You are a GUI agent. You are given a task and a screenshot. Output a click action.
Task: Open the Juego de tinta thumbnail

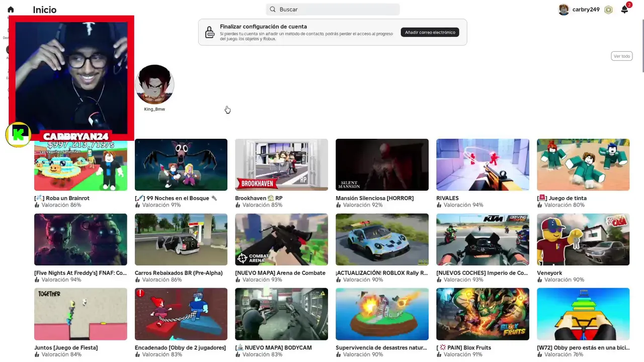tap(583, 165)
